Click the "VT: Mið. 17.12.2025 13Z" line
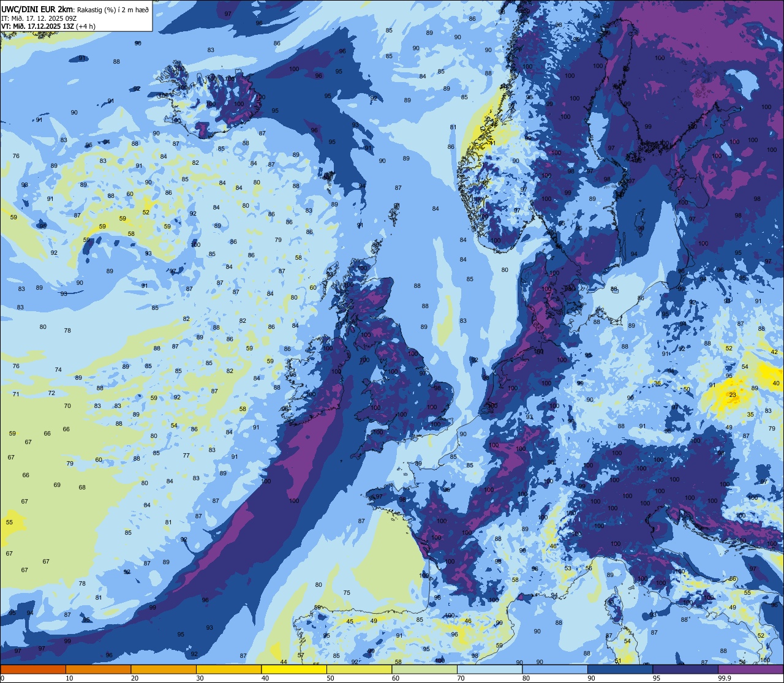784x683 pixels. pos(39,26)
